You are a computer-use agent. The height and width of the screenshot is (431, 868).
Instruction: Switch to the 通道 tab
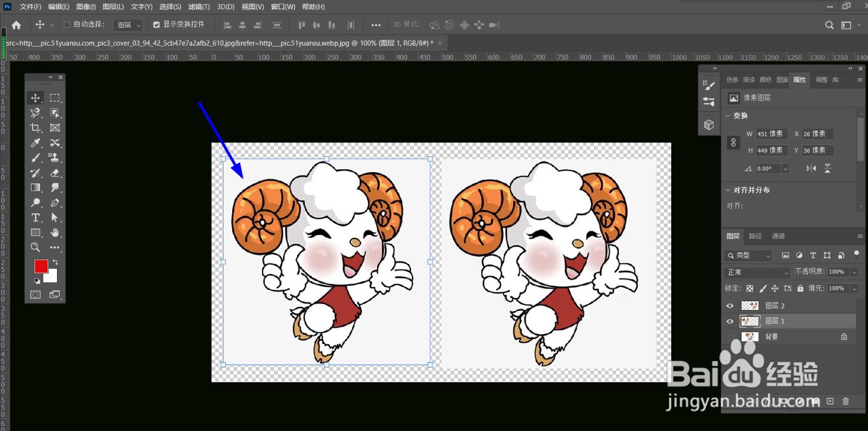point(778,236)
